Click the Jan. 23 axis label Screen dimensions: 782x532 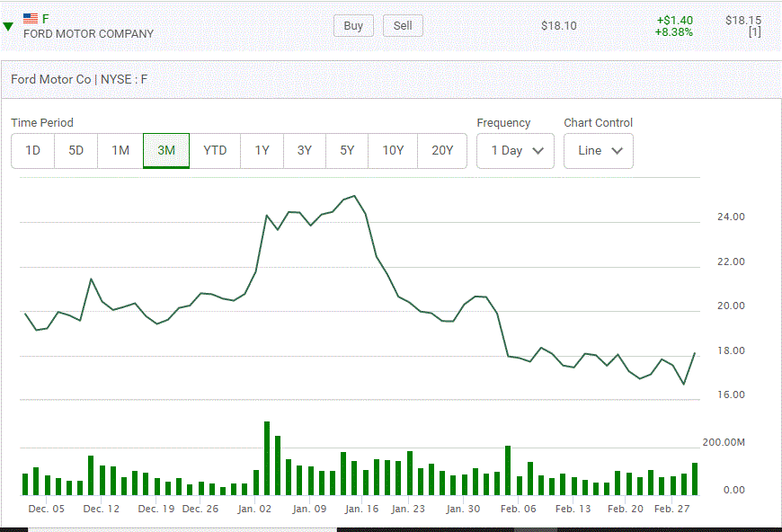(x=408, y=509)
